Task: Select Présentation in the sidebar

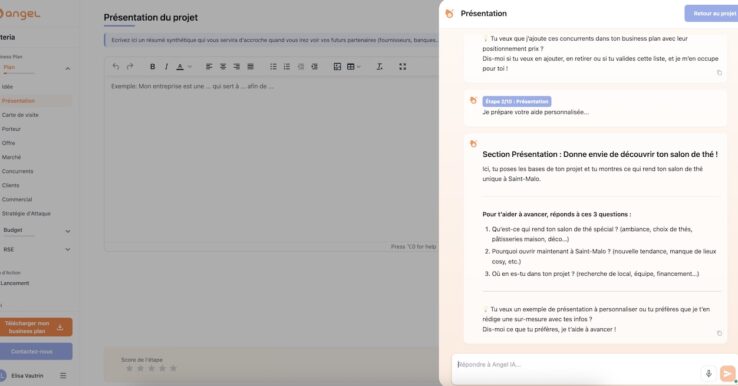Action: [18, 101]
